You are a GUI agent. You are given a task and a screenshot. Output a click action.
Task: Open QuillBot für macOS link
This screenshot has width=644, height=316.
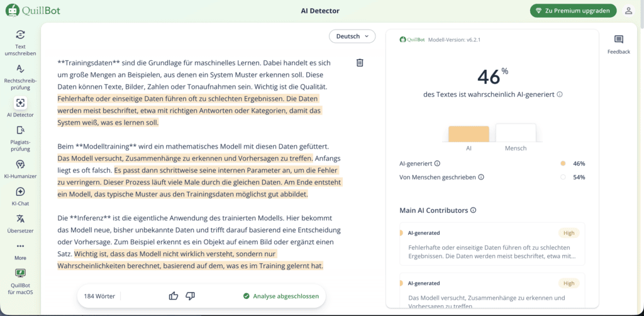(x=20, y=282)
